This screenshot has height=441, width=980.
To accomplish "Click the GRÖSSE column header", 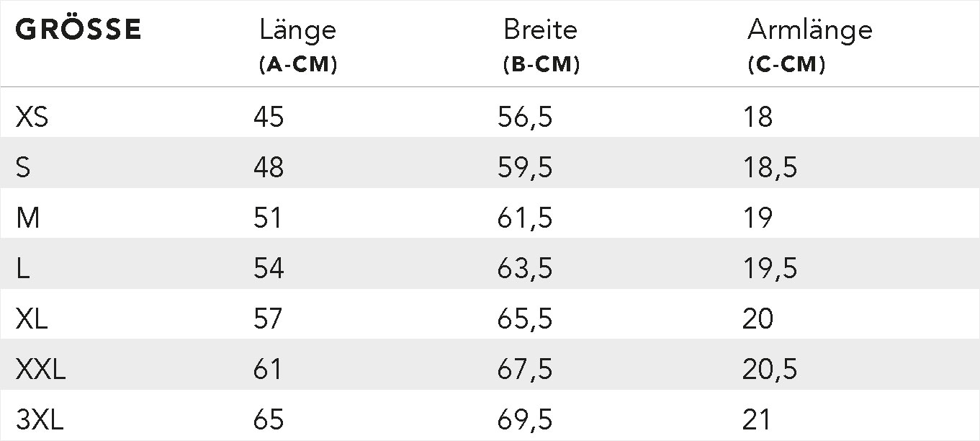I will point(78,30).
